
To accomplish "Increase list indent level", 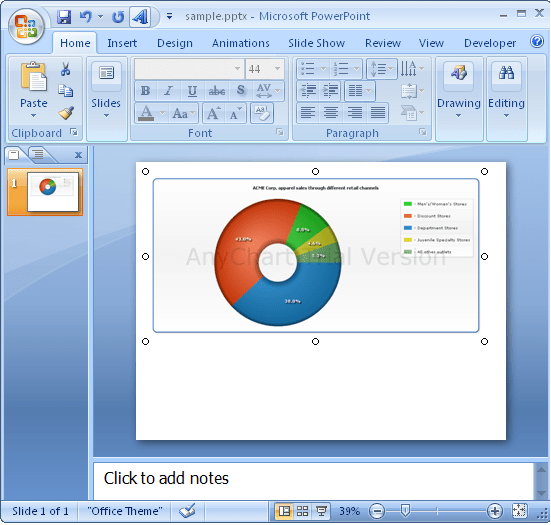I will (x=330, y=91).
